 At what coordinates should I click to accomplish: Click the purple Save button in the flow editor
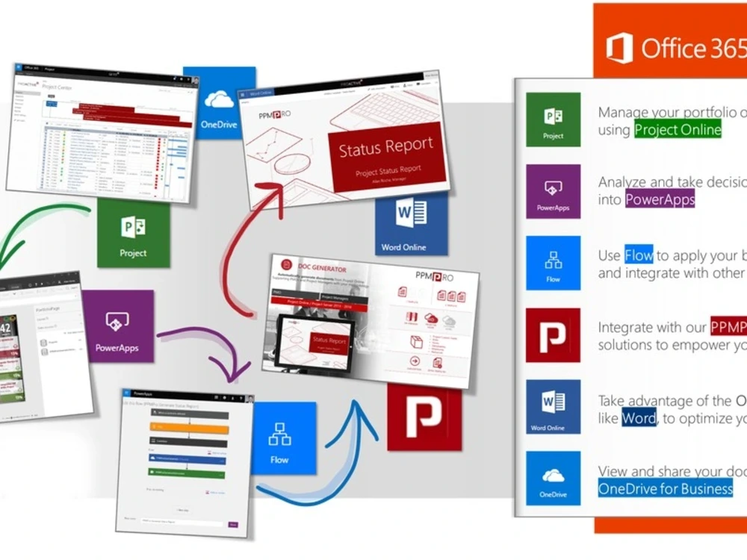233,524
